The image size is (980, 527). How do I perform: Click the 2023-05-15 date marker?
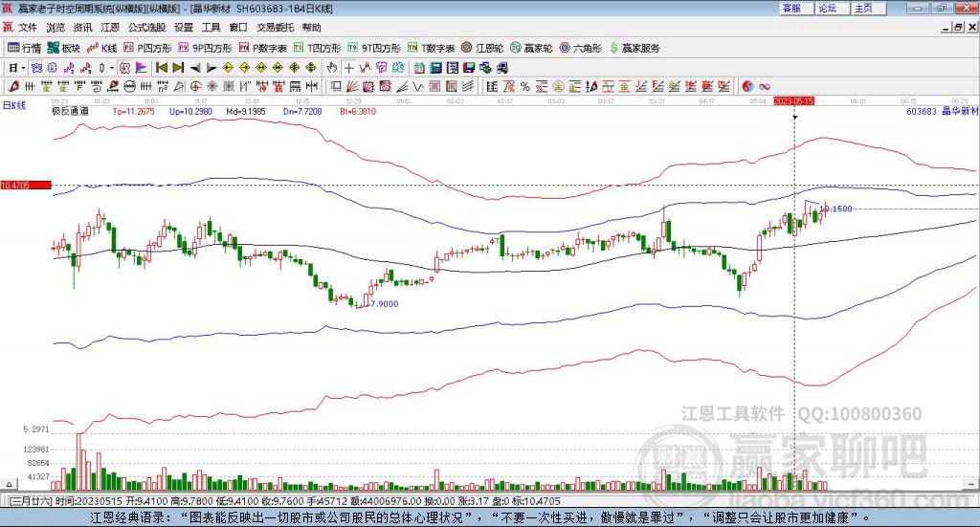pos(793,100)
